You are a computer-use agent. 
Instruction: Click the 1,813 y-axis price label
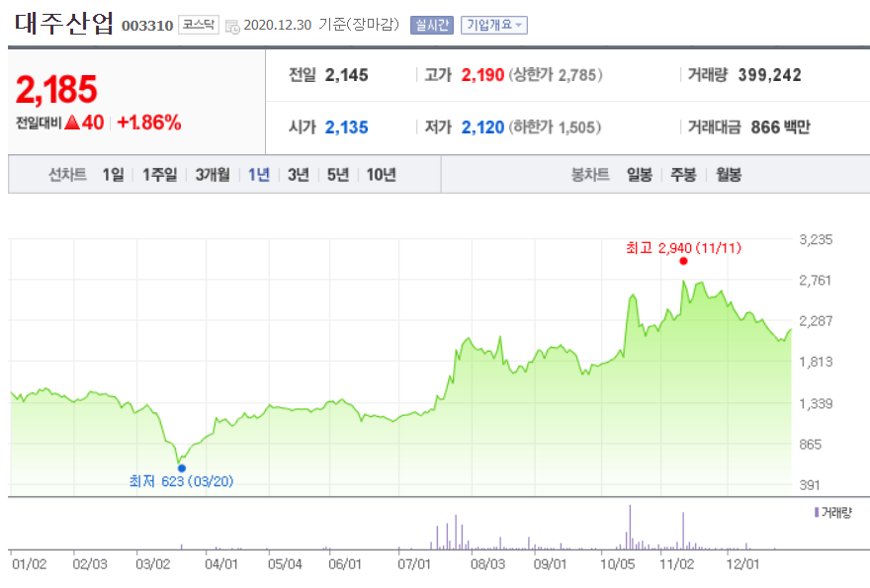[816, 363]
